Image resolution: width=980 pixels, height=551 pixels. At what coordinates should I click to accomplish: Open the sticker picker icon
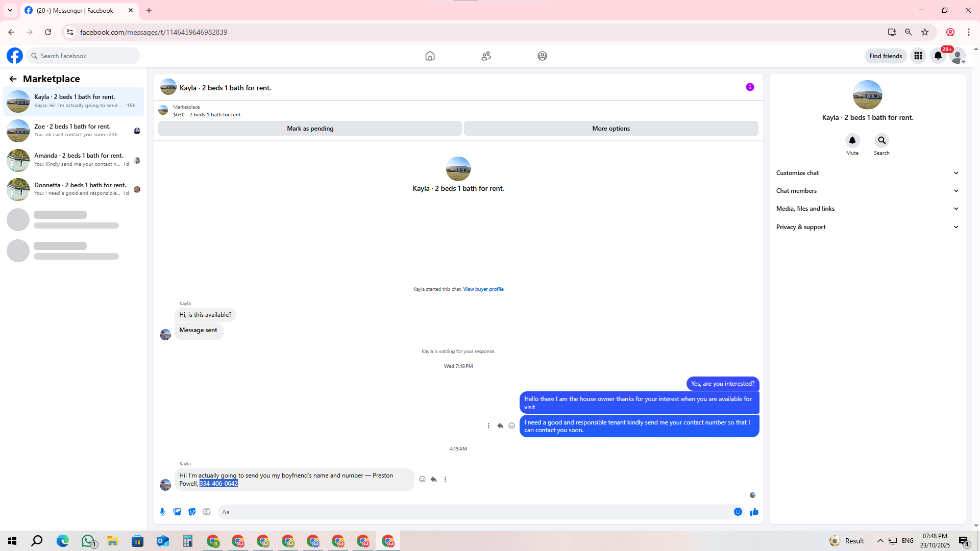(192, 512)
